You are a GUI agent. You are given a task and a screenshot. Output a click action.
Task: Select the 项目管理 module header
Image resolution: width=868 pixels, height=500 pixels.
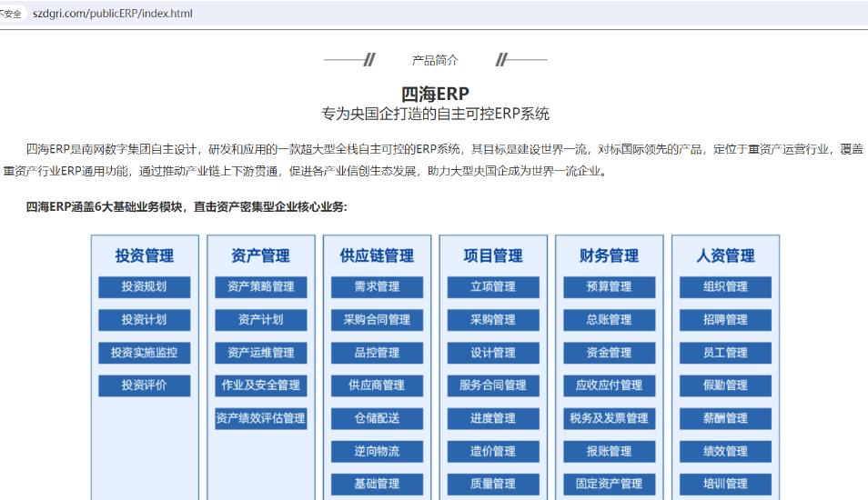493,255
